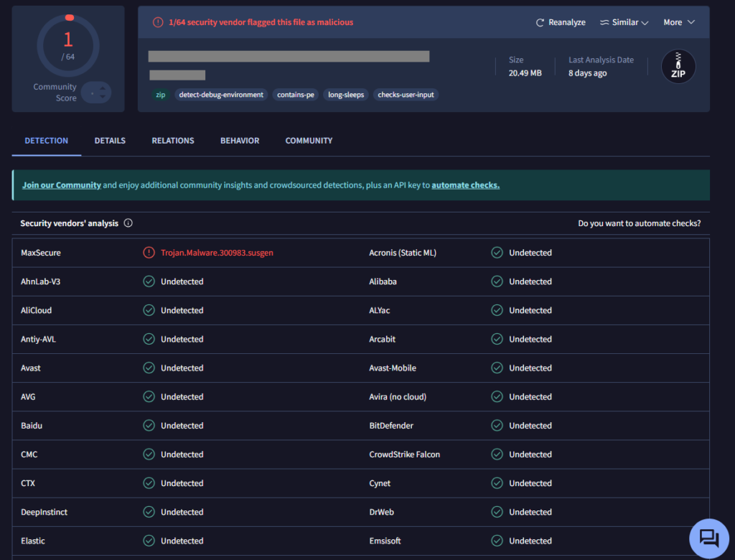Click the ZIP file type icon
735x560 pixels.
coord(678,67)
